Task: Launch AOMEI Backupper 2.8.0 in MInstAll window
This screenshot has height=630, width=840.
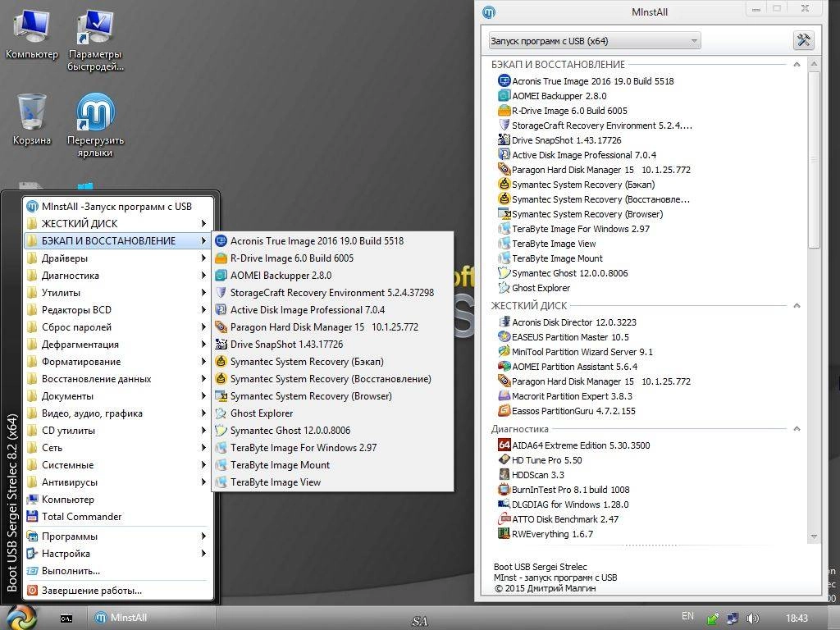Action: 552,96
